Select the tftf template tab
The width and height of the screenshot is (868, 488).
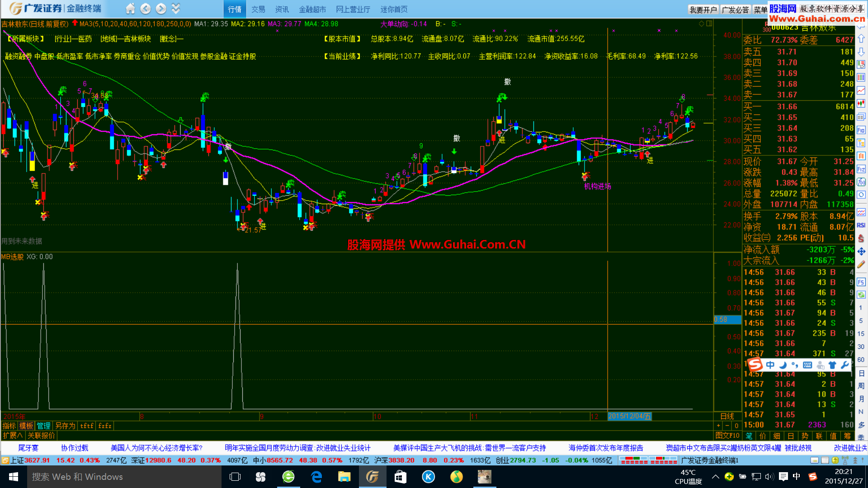(x=87, y=426)
